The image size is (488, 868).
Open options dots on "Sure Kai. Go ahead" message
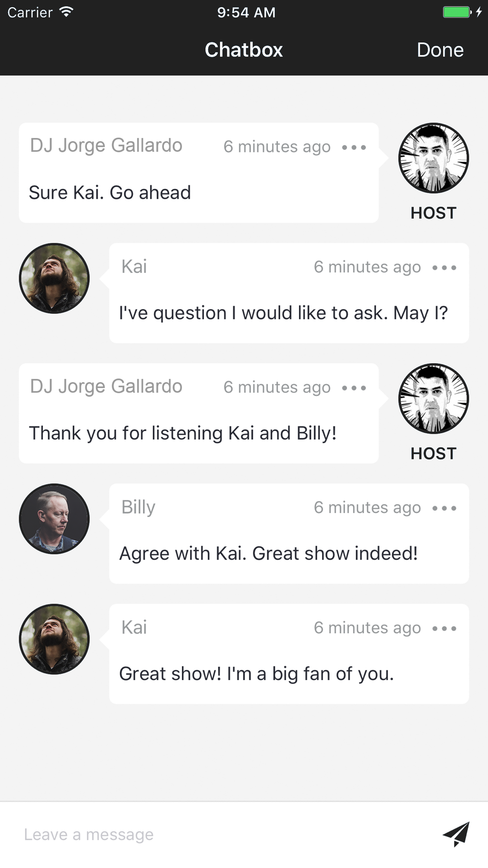coord(354,147)
